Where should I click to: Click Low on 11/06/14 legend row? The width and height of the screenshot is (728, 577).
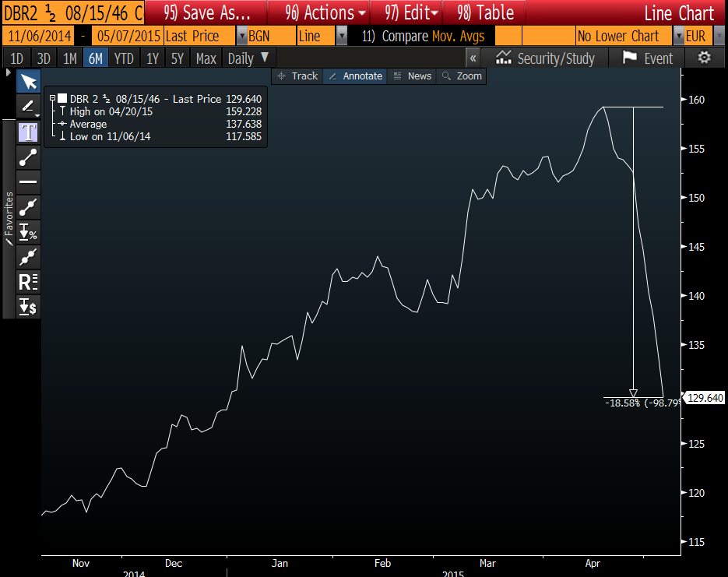click(160, 136)
